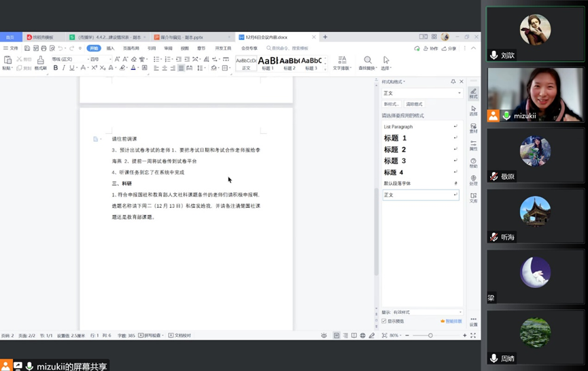The width and height of the screenshot is (588, 371).
Task: Click the Increase Indent icon
Action: pyautogui.click(x=187, y=59)
